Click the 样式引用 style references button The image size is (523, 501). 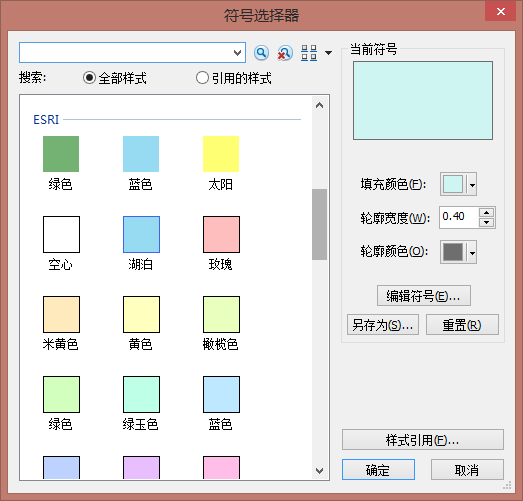[x=423, y=440]
